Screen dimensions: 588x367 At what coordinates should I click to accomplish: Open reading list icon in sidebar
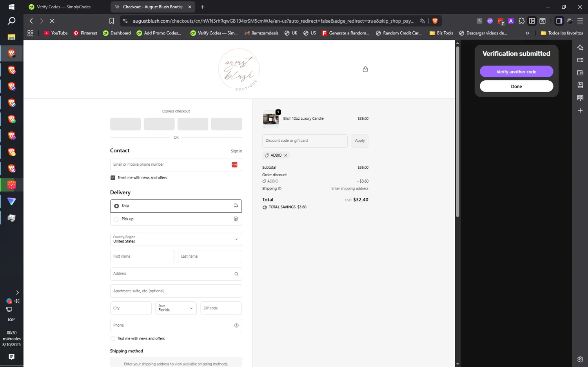point(580,98)
